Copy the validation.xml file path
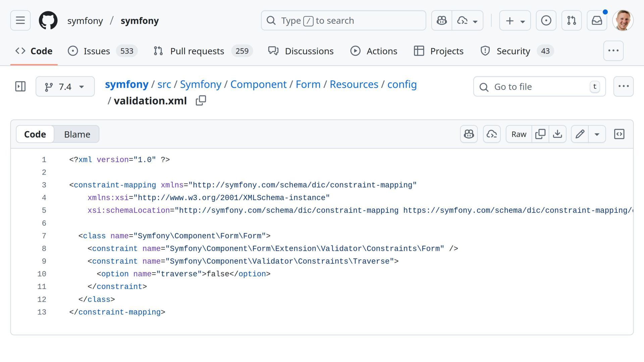Image resolution: width=644 pixels, height=362 pixels. (201, 101)
